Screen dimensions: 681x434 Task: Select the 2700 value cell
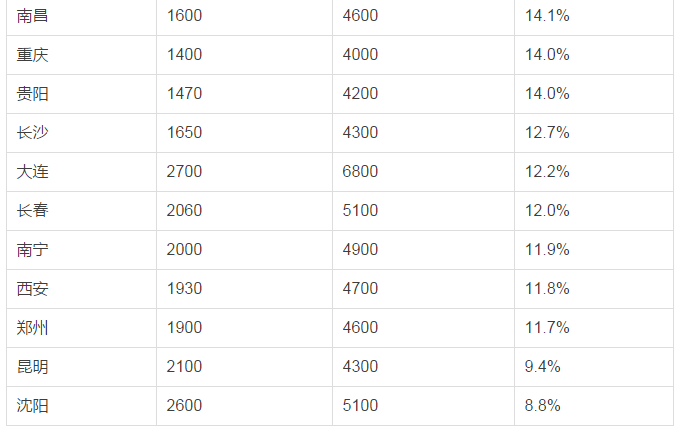(184, 172)
